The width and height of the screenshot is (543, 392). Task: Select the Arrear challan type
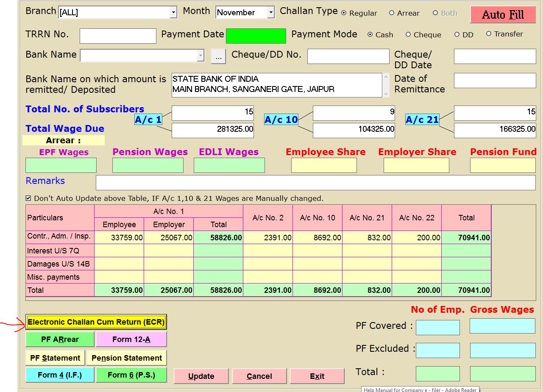tap(392, 13)
